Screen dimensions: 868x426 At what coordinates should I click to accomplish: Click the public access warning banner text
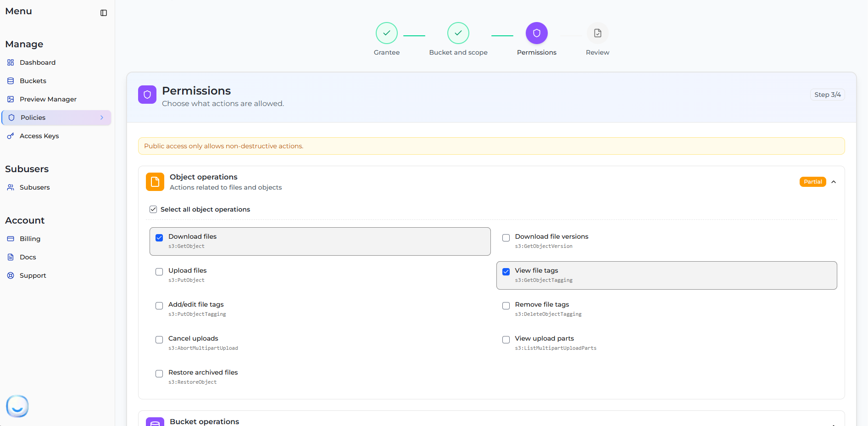coord(224,146)
